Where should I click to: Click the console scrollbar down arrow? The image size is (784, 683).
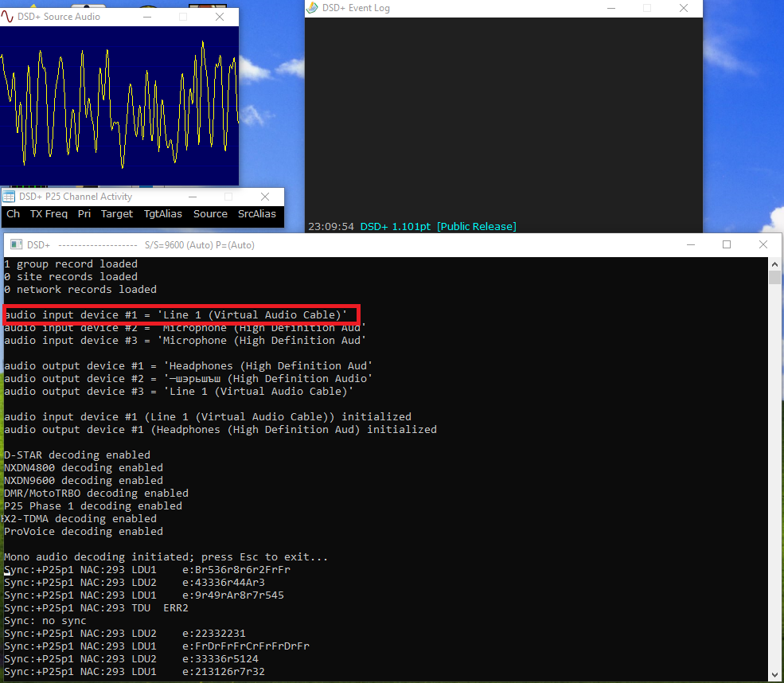pyautogui.click(x=774, y=675)
